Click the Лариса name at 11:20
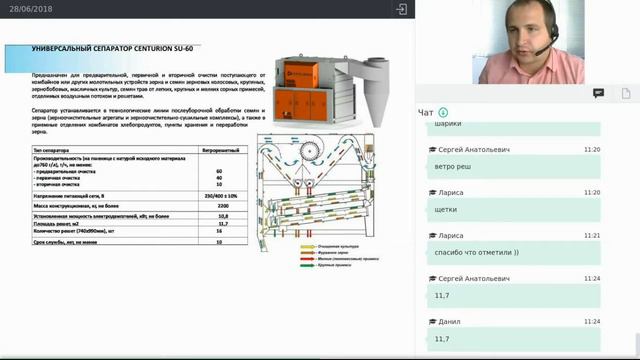Viewport: 640px width, 360px height. tap(451, 193)
